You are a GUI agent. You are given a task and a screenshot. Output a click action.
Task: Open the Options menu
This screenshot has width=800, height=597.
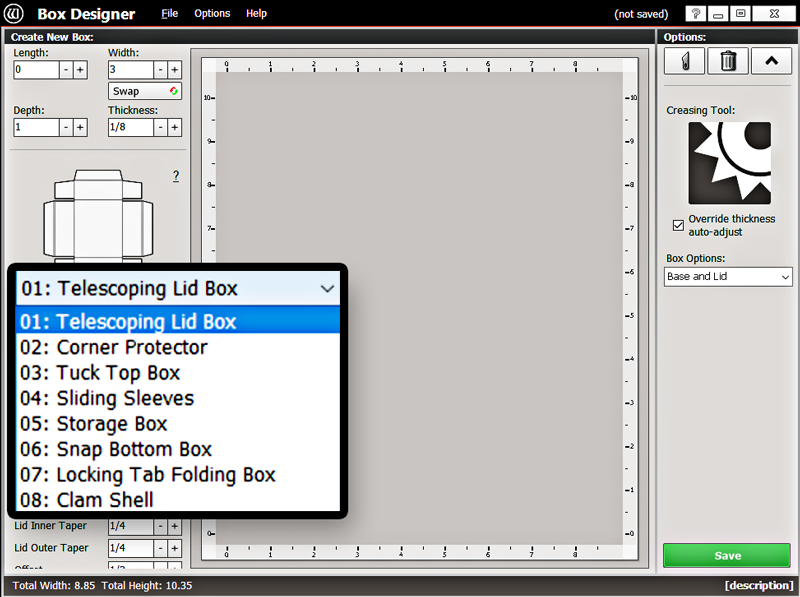212,14
